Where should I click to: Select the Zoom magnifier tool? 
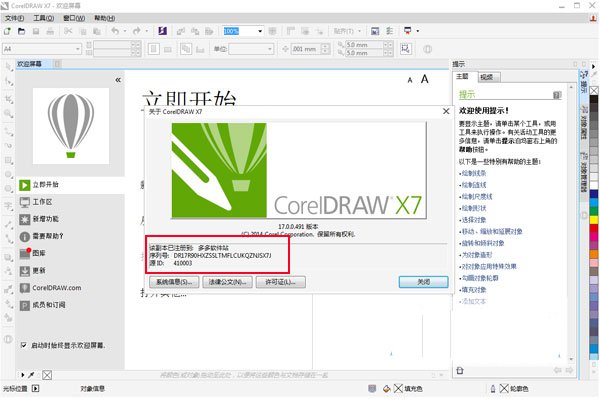coord(8,114)
